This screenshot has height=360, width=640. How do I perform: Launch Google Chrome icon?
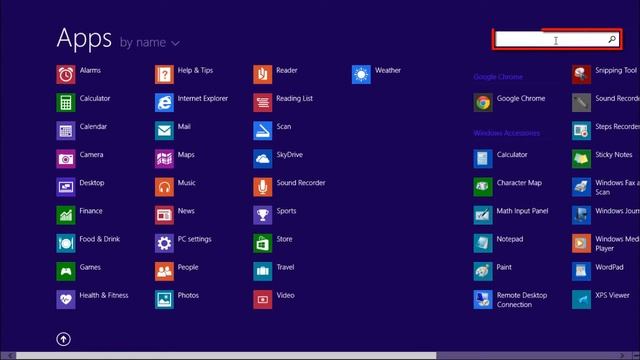pos(483,103)
